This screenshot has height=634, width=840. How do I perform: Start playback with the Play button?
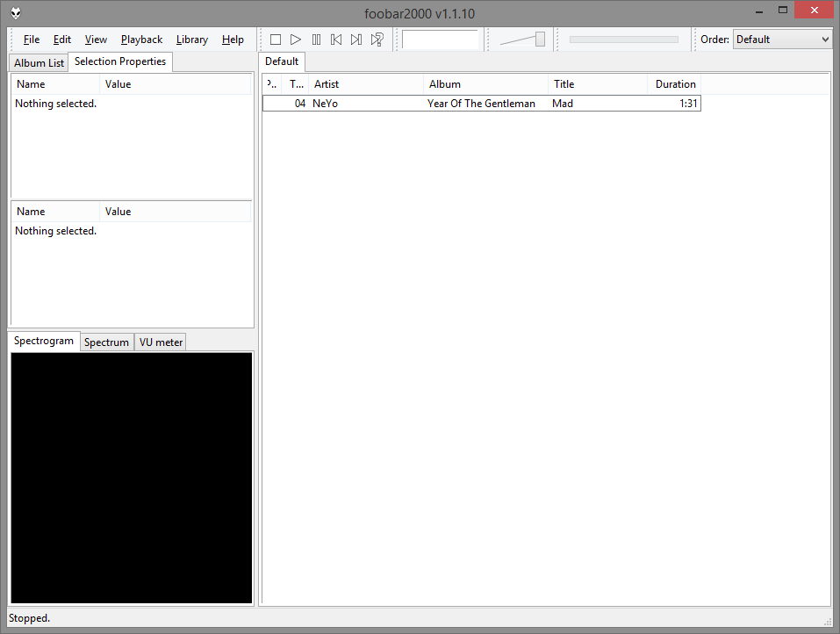(296, 40)
